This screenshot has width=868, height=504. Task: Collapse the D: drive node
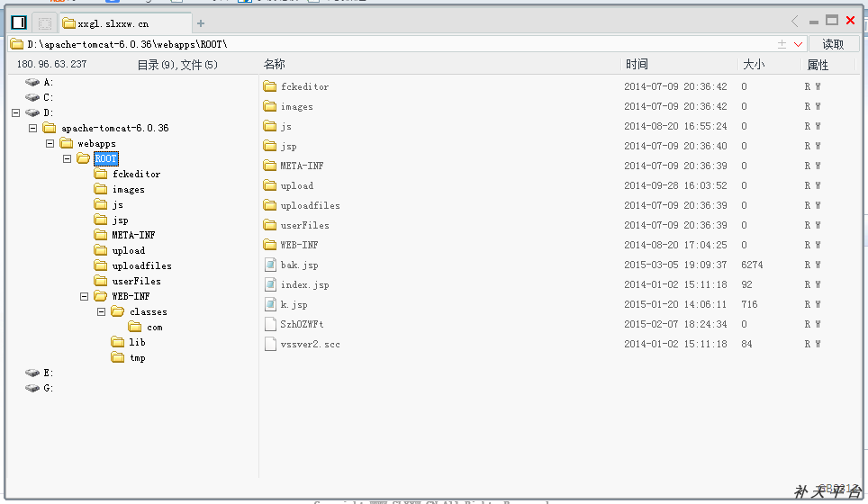click(x=15, y=112)
